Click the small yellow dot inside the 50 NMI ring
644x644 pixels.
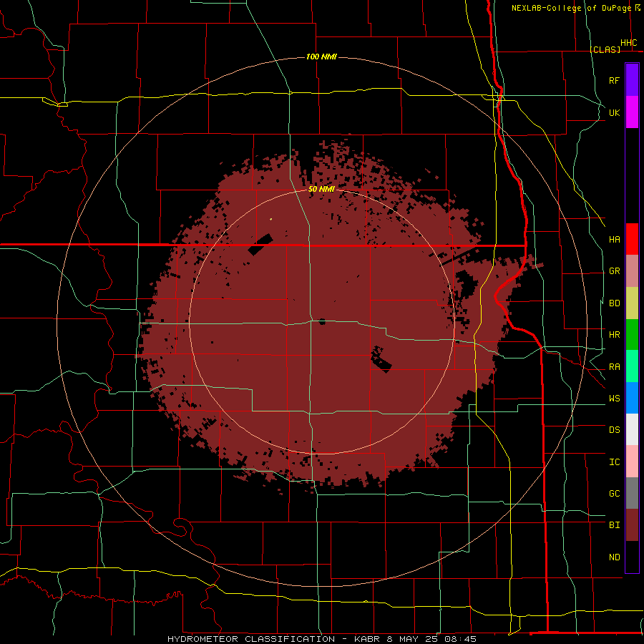pos(270,220)
